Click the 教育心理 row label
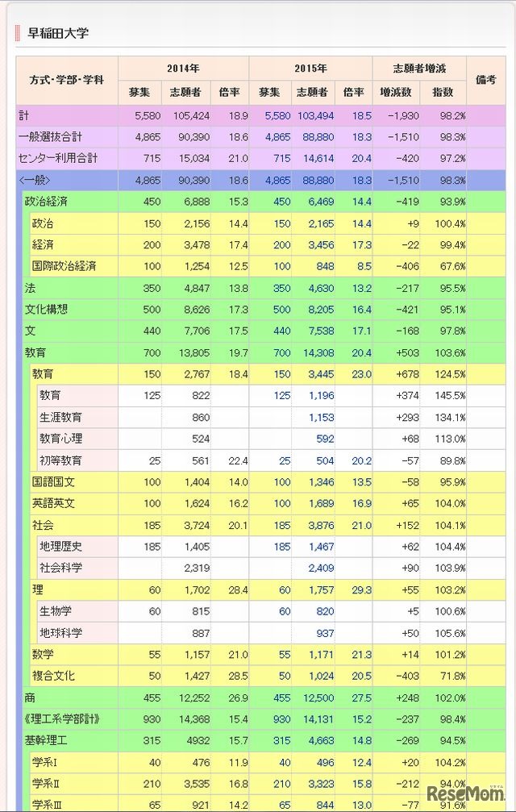This screenshot has width=516, height=812. [x=60, y=439]
